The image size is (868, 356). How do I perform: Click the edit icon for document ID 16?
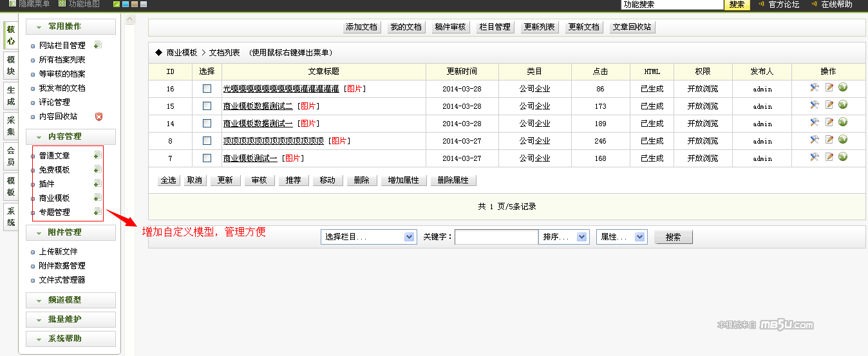point(829,88)
